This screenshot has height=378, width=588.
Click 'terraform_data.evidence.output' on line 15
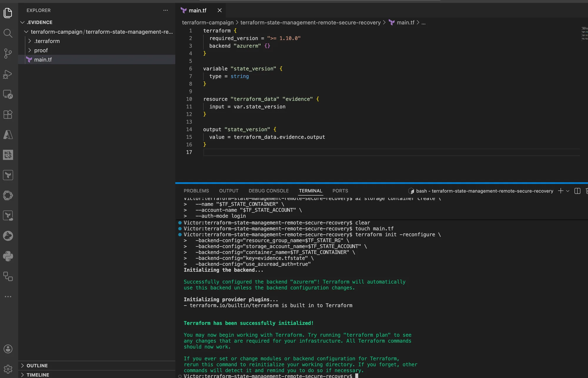(279, 137)
